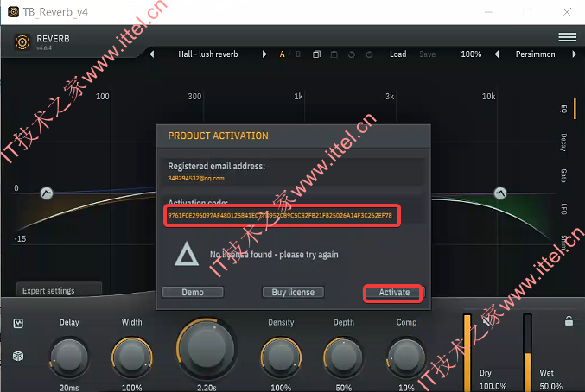
Task: Switch to preset slot A
Action: pyautogui.click(x=282, y=54)
